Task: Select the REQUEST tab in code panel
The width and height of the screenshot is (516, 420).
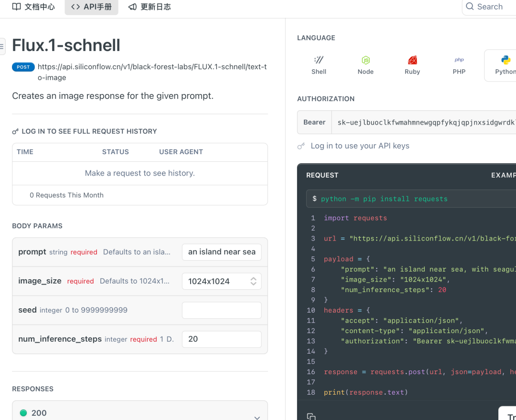Action: (322, 175)
